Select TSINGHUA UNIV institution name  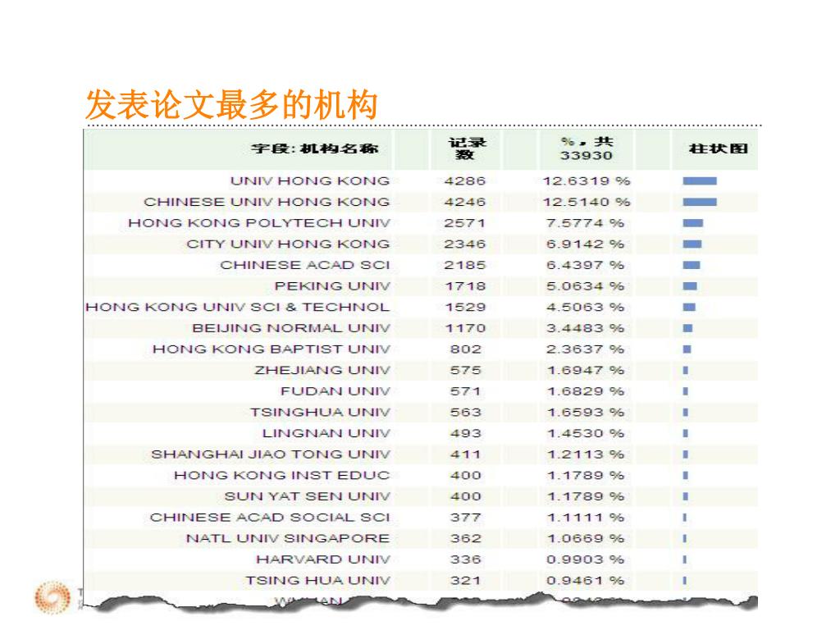point(320,412)
